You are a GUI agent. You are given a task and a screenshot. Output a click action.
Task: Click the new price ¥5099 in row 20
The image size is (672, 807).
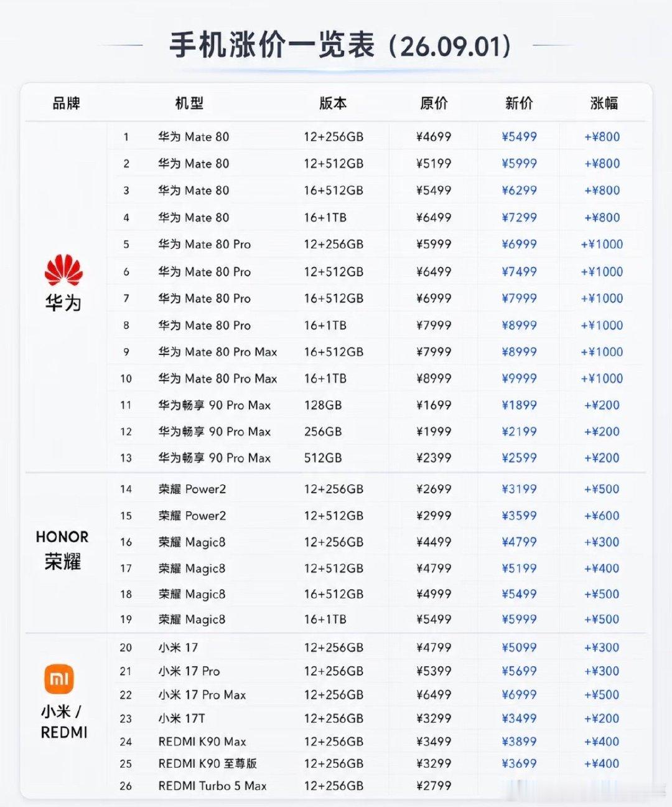tap(519, 648)
